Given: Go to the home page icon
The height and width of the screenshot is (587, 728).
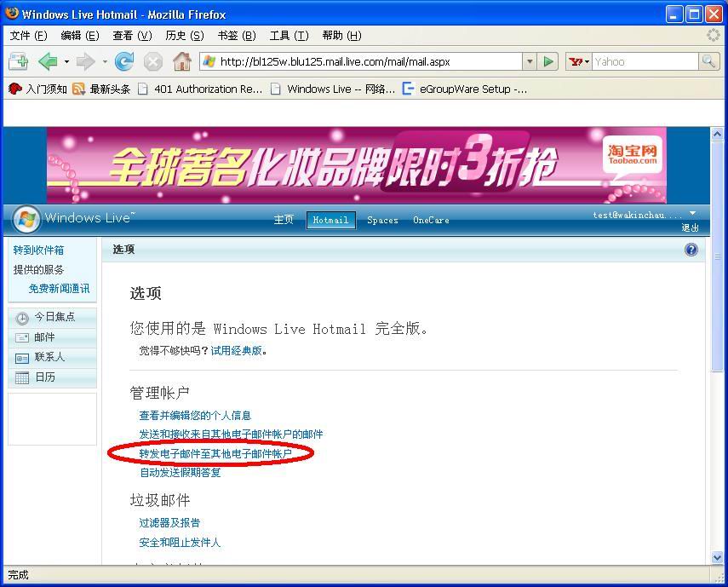Looking at the screenshot, I should (182, 61).
